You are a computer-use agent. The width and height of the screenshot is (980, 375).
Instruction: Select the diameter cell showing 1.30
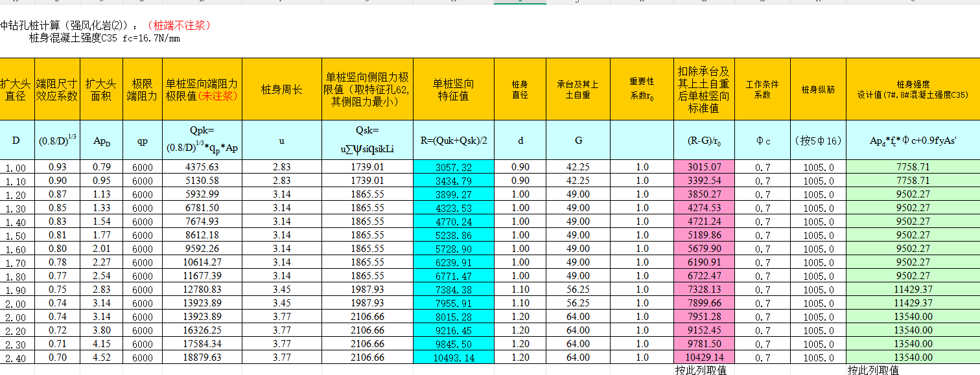click(16, 208)
